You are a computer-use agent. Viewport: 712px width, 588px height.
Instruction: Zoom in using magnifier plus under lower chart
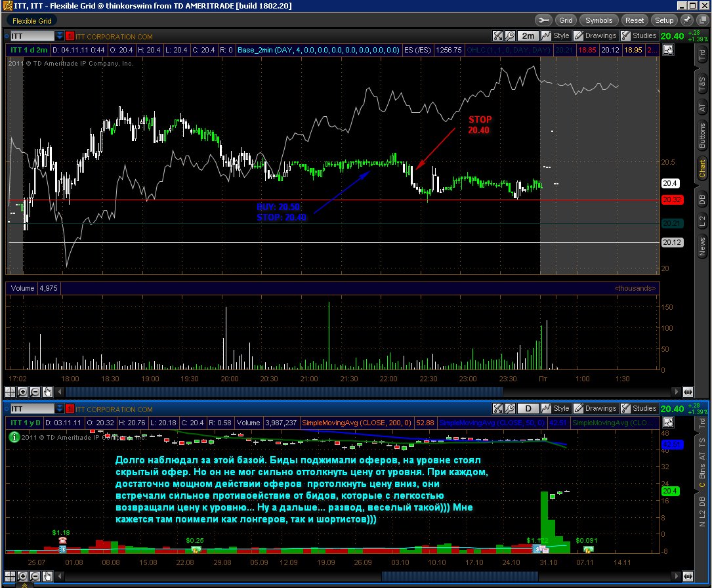22,576
